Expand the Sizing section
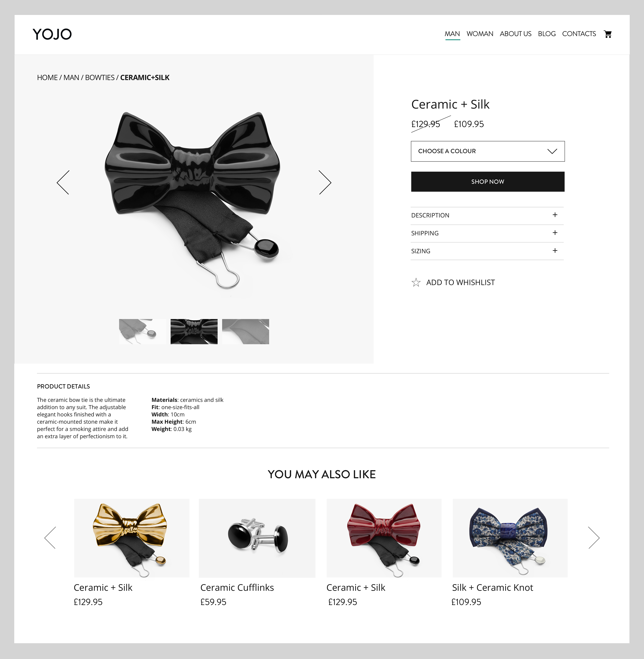The image size is (644, 659). point(487,251)
